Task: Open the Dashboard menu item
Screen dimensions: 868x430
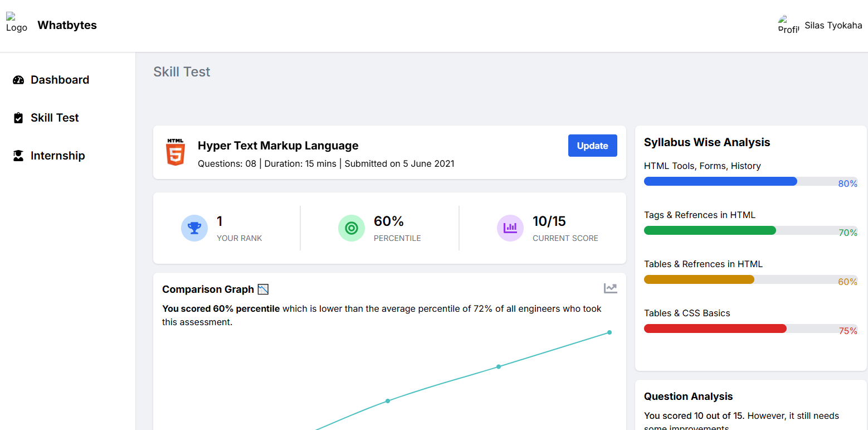Action: pos(60,80)
